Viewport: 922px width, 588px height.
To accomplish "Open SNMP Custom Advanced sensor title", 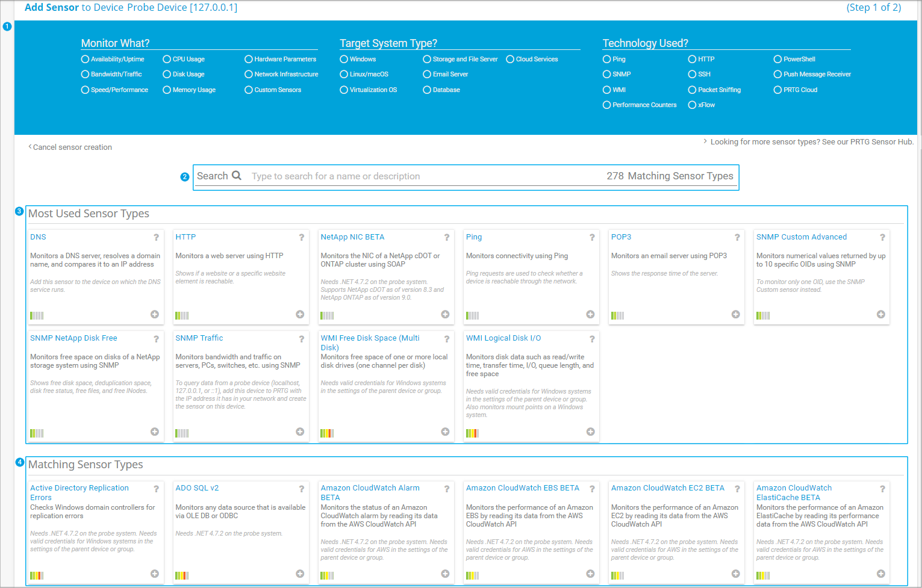I will pyautogui.click(x=801, y=237).
